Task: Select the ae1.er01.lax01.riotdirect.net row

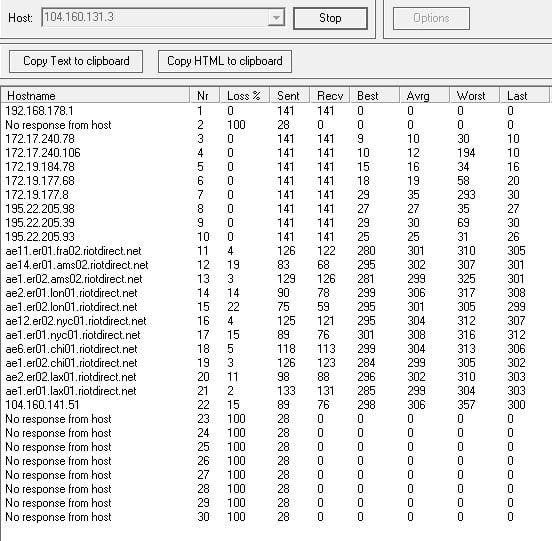Action: pyautogui.click(x=276, y=391)
